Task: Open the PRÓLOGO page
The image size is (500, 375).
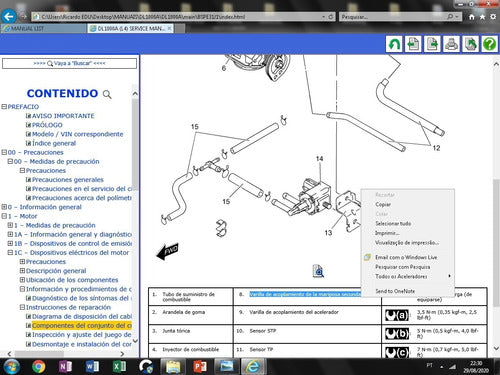Action: (x=47, y=125)
